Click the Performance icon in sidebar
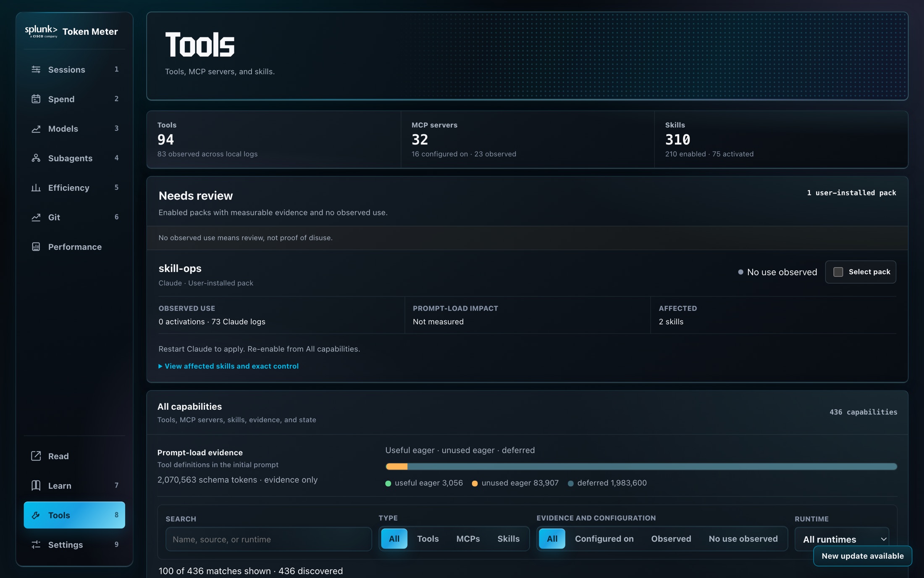This screenshot has width=924, height=578. pos(36,247)
